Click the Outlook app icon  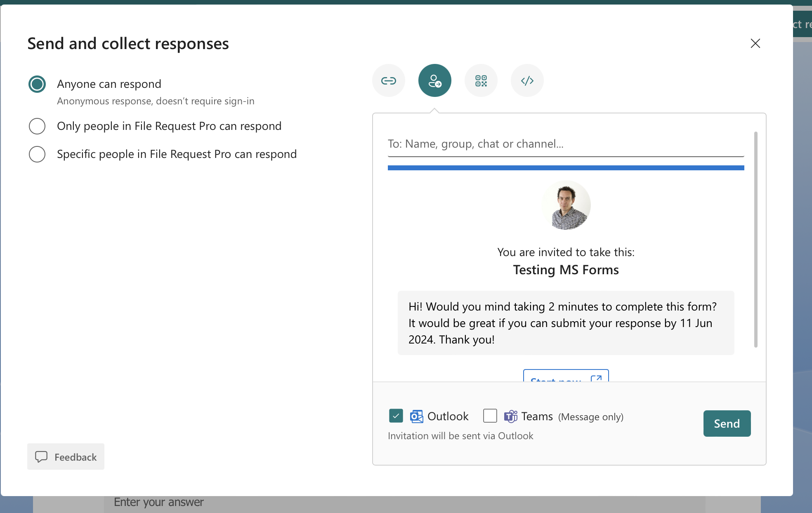417,416
